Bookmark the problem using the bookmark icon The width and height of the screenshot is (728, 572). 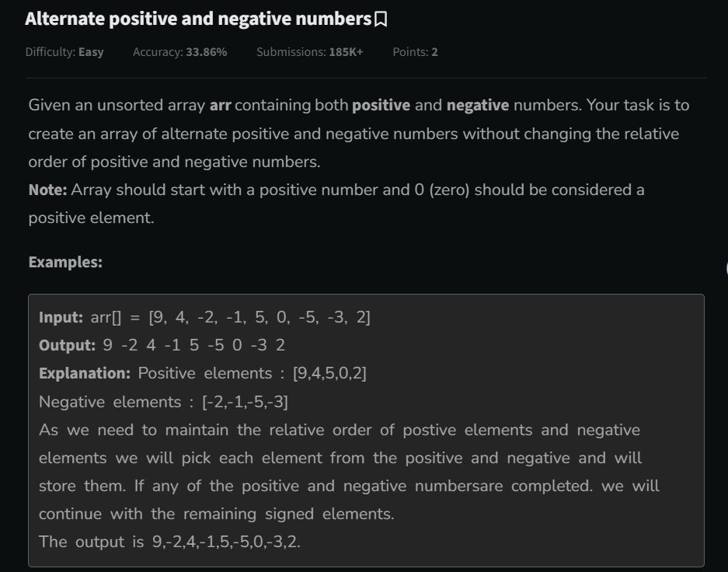381,19
